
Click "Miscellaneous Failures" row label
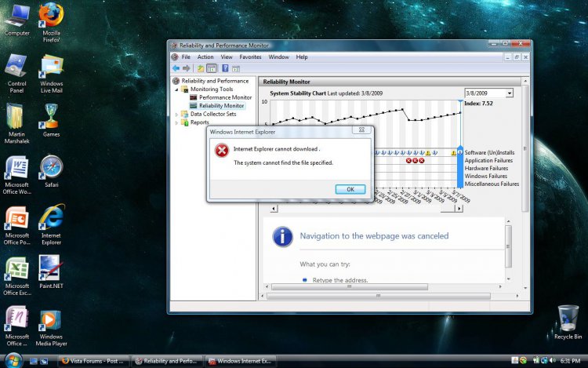point(492,184)
